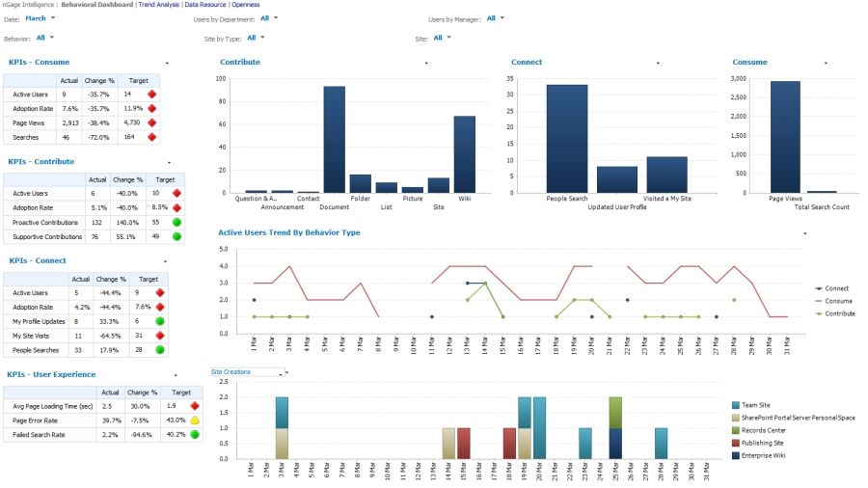This screenshot has height=488, width=868.
Task: Click the Team Site legend color swatch
Action: click(x=736, y=405)
